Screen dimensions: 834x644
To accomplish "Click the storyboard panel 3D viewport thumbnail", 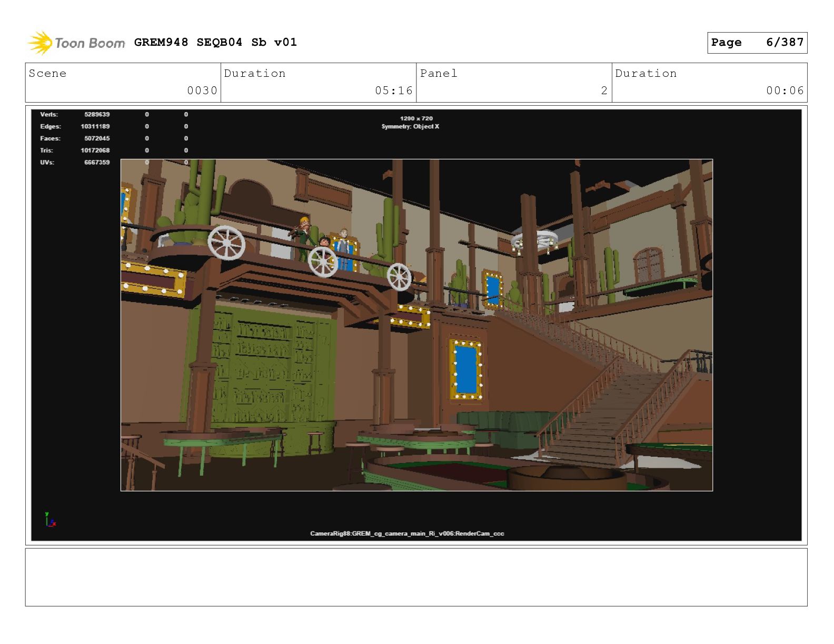I will 416,325.
